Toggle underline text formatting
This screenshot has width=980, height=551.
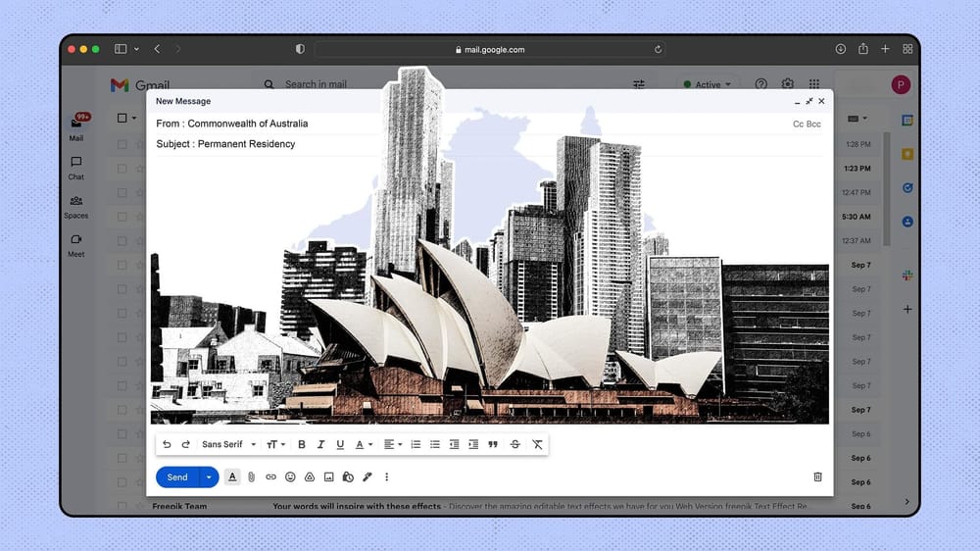[x=340, y=445]
